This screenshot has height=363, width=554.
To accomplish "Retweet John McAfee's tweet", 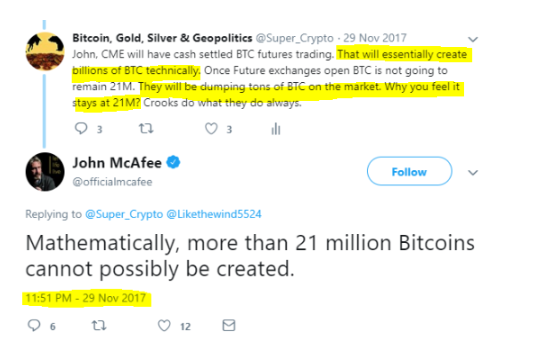I will [99, 325].
